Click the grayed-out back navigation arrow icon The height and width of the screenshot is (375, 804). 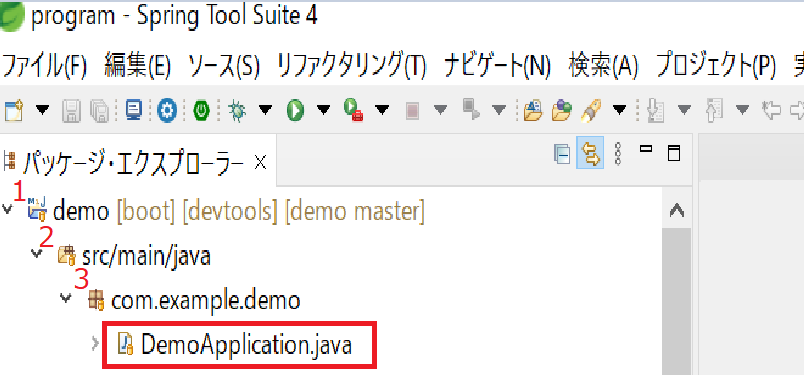pos(772,110)
